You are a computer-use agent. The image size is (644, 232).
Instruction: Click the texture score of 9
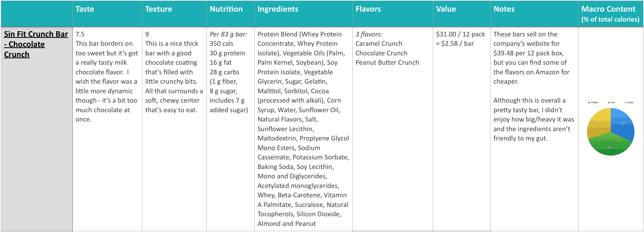click(147, 34)
